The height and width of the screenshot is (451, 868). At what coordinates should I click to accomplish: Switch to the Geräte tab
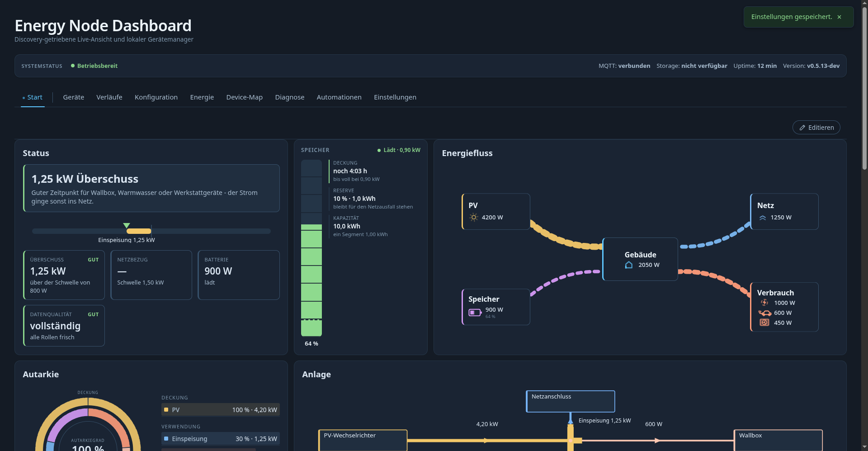click(74, 97)
